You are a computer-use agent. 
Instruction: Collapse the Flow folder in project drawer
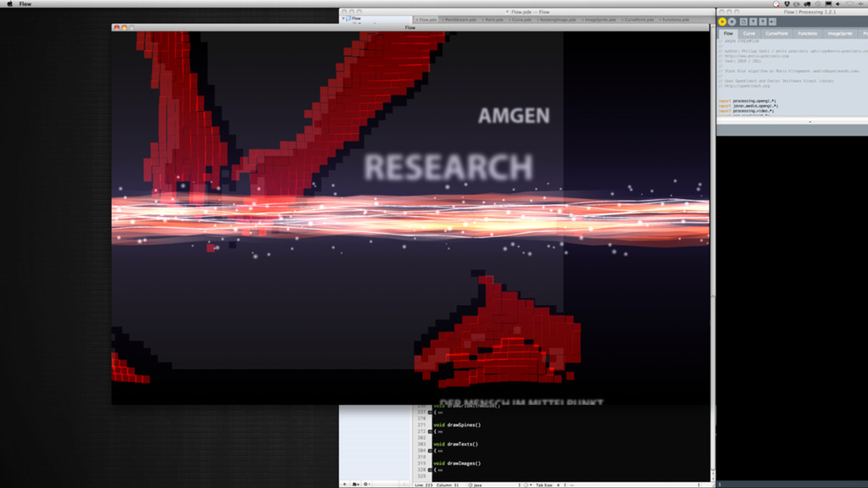coord(343,19)
